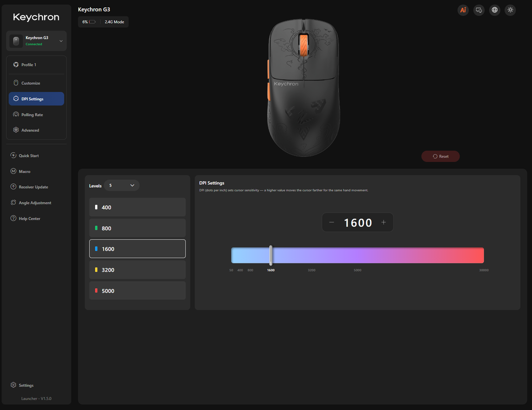Click the 1600 DPI value field

(358, 222)
